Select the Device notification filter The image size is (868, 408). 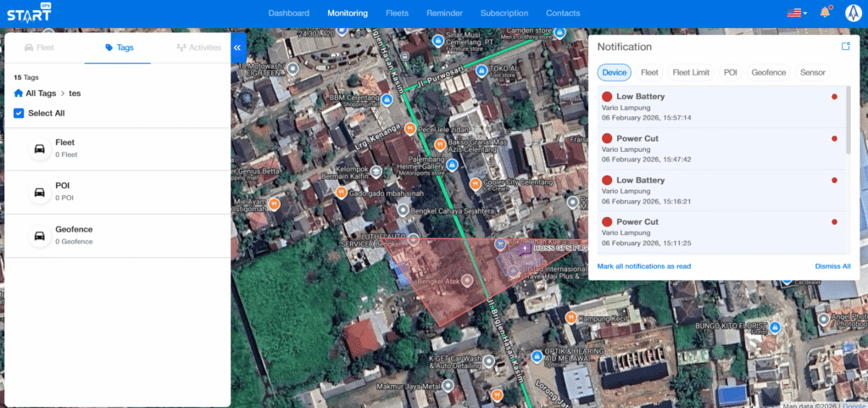615,73
